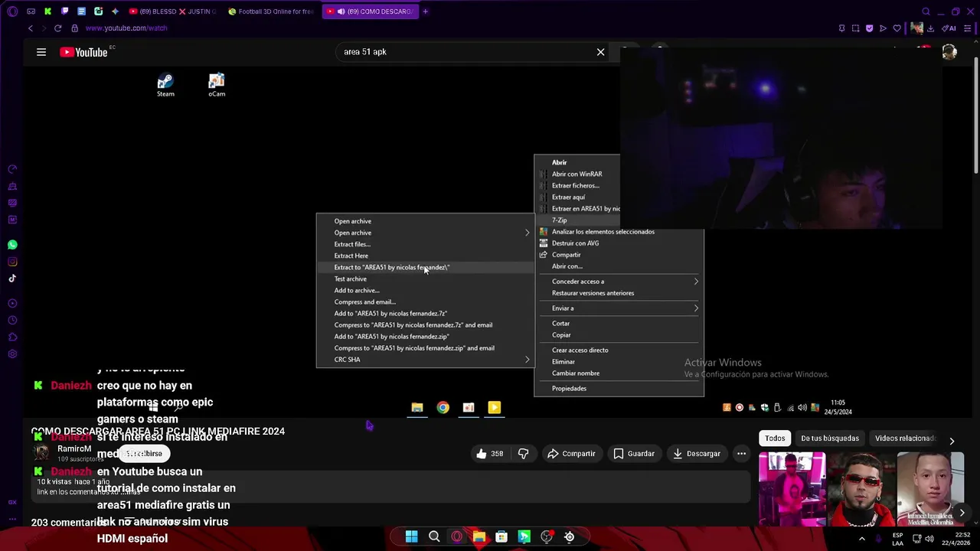Open the Aria AI toolbar button
980x551 pixels.
pos(949,28)
